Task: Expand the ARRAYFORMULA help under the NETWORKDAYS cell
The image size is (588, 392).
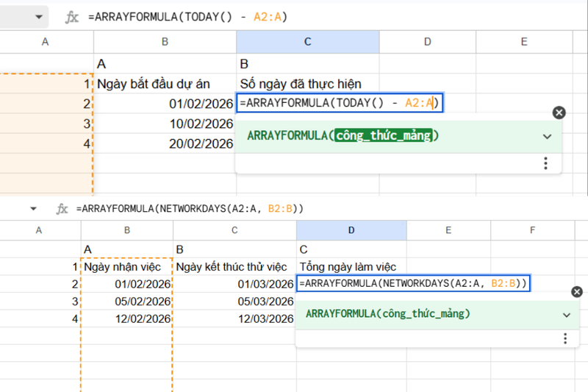Action: pos(566,315)
